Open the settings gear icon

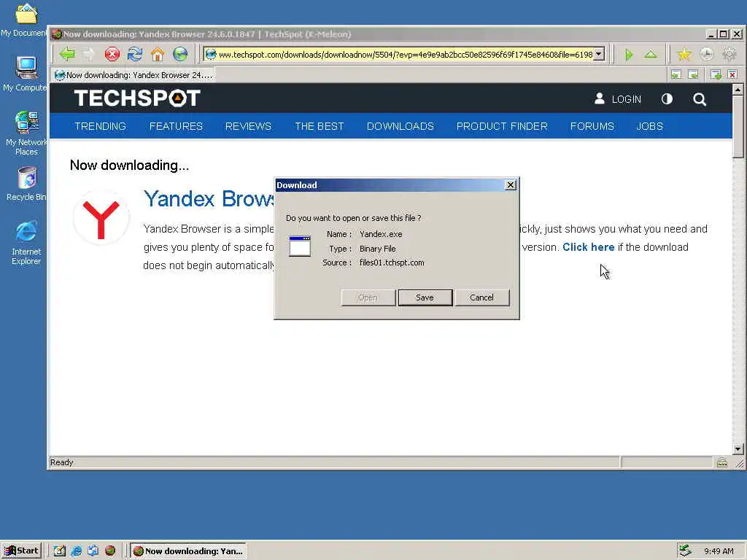tap(729, 54)
